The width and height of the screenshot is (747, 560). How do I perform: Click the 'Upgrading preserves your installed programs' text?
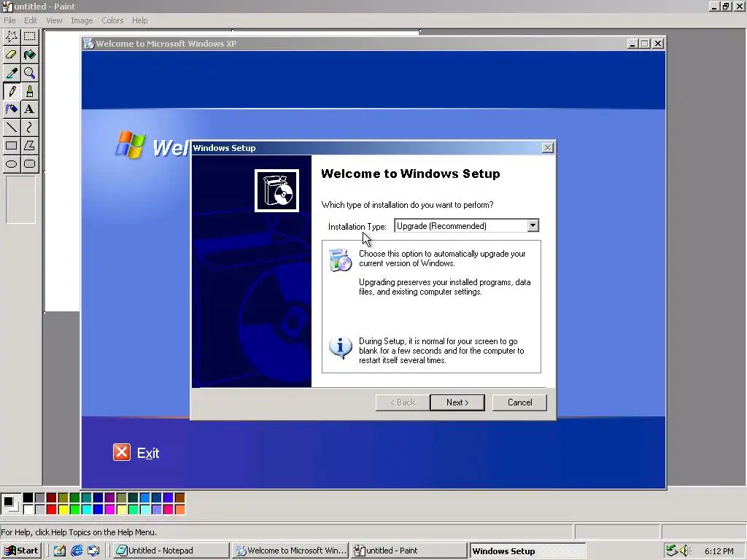[x=444, y=287]
